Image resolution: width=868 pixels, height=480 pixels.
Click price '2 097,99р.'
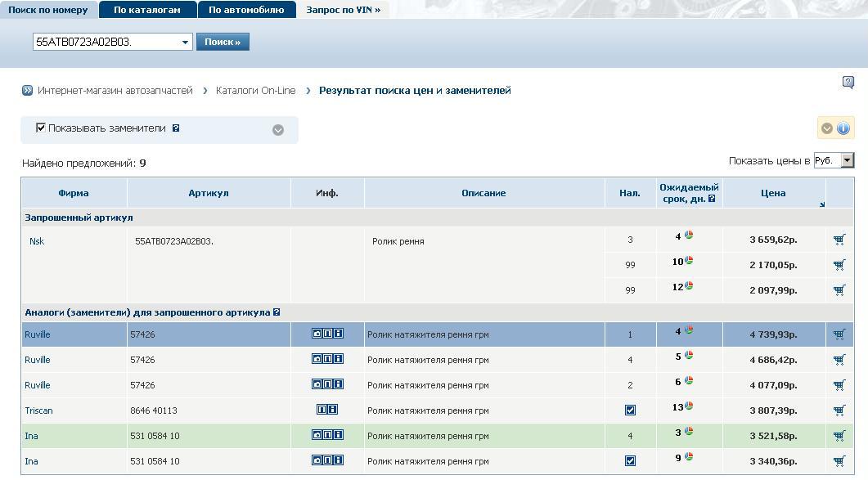coord(773,290)
